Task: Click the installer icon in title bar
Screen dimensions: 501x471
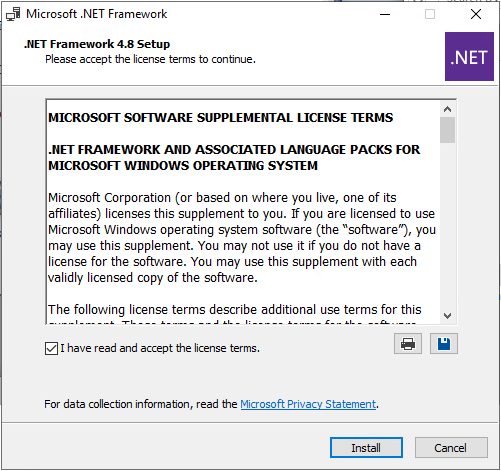Action: coord(13,14)
